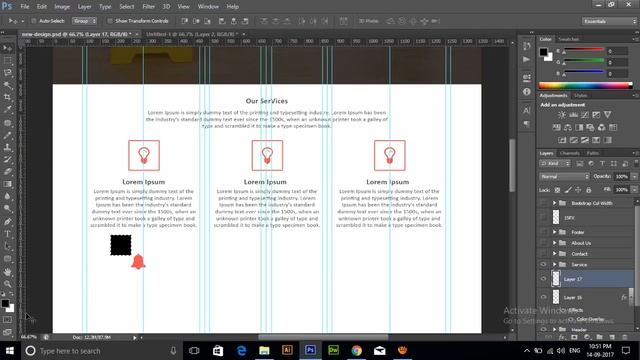Expand the About Us group

(554, 243)
